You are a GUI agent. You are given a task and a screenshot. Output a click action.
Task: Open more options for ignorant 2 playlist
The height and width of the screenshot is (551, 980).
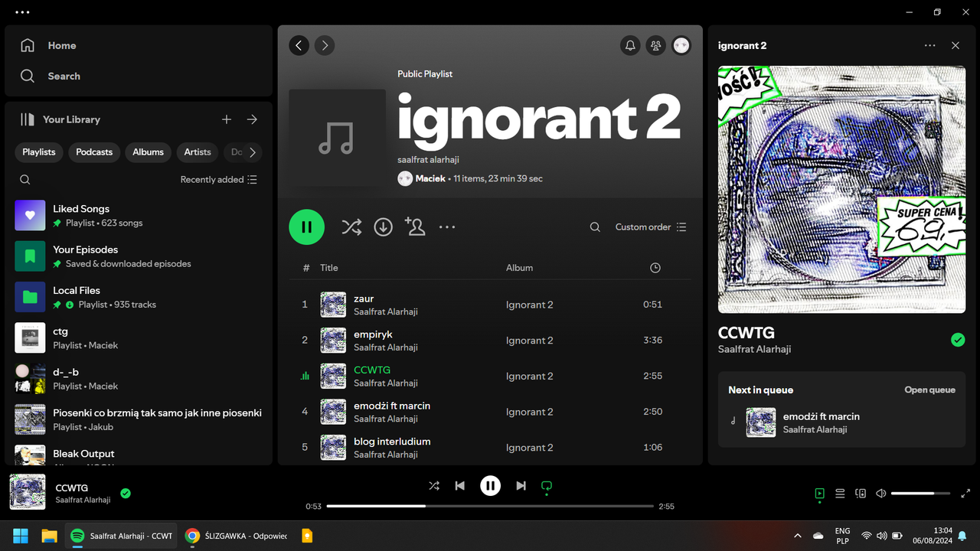point(447,227)
